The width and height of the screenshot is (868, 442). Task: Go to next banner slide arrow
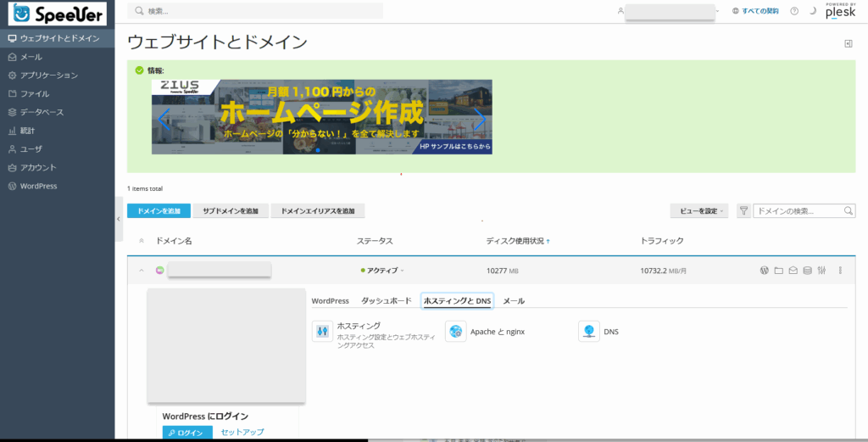pyautogui.click(x=480, y=119)
